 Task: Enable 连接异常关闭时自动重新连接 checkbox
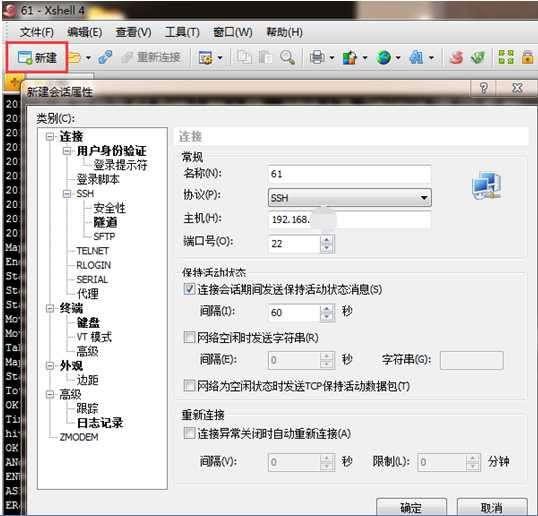(189, 433)
